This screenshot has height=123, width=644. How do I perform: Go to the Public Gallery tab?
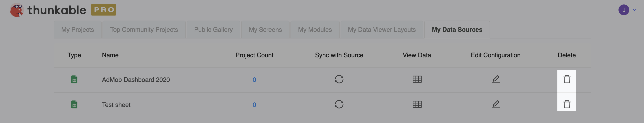click(213, 30)
